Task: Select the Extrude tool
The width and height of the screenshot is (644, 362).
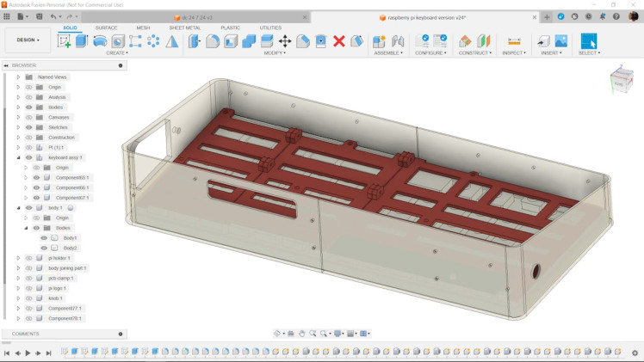Action: [x=82, y=41]
